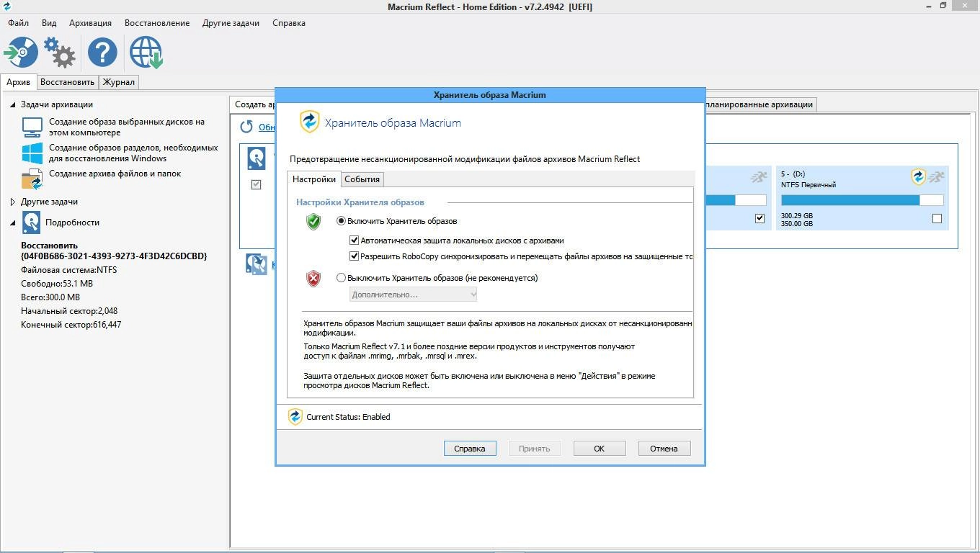This screenshot has width=980, height=553.
Task: Click the Справка button in dialog
Action: 470,449
